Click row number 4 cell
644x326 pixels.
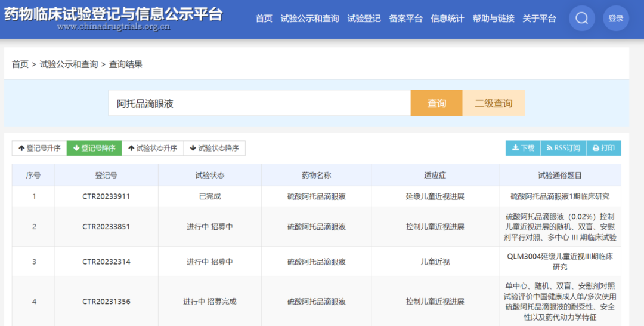pos(33,302)
